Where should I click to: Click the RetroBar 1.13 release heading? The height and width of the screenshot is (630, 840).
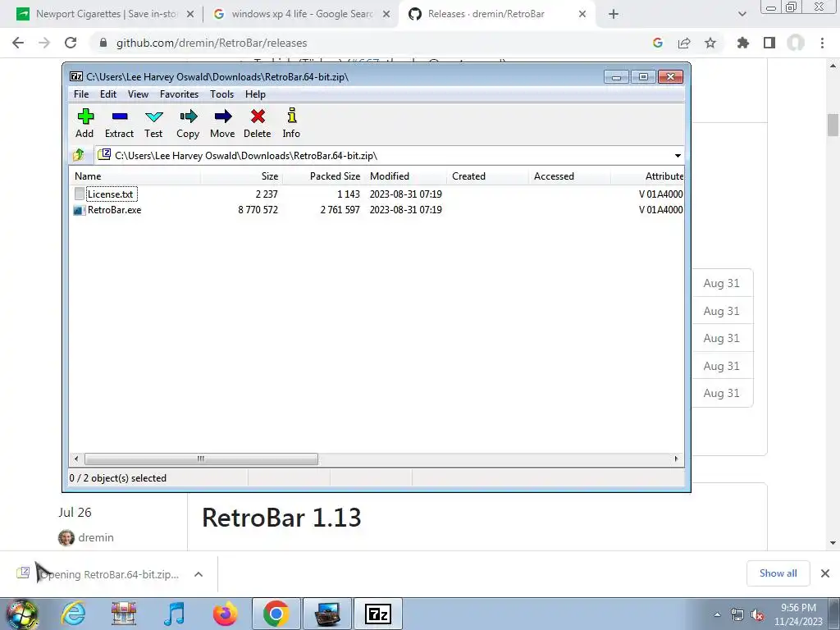click(281, 518)
